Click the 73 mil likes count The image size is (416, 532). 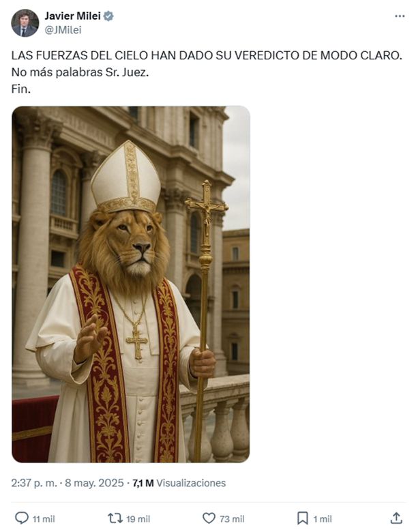click(232, 519)
